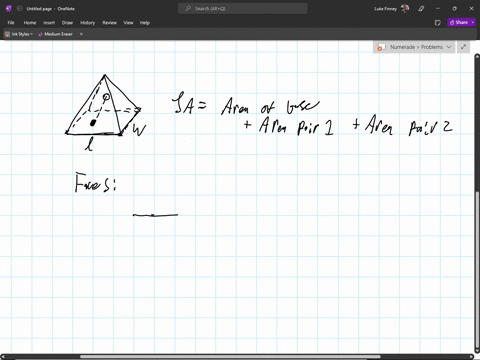
Task: Open the Review tab
Action: coord(109,23)
